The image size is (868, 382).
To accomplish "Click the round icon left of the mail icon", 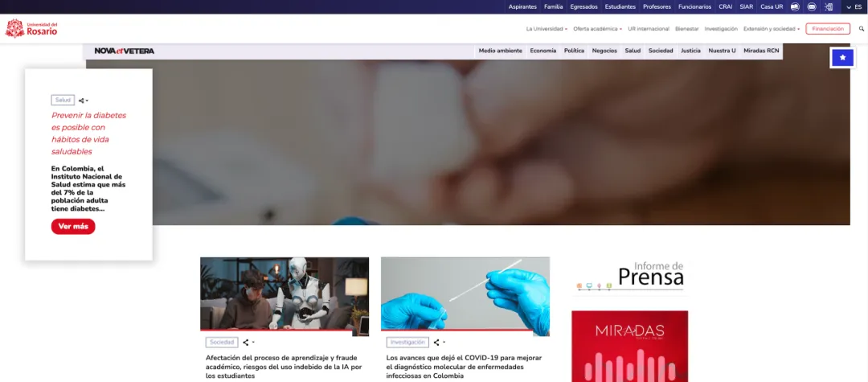I will tap(795, 6).
